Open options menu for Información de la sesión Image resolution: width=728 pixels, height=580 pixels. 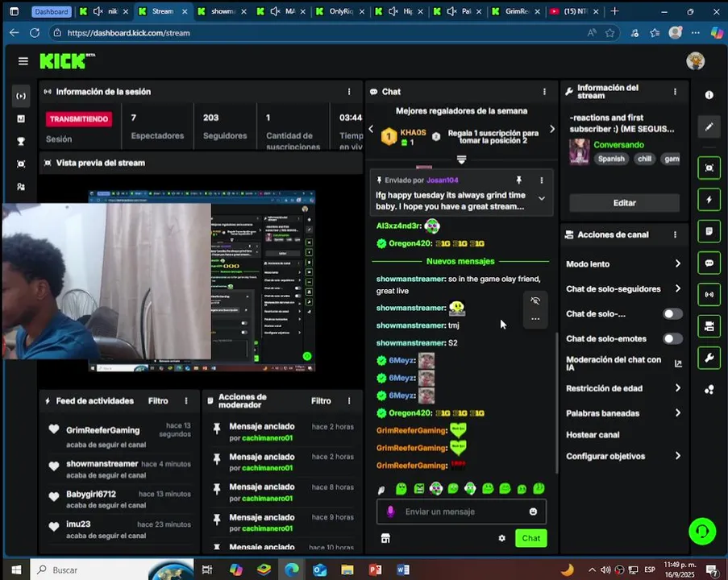point(349,92)
